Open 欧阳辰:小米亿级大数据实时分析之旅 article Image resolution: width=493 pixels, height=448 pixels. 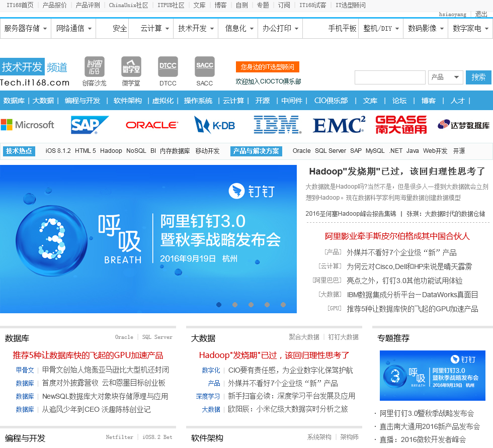click(288, 409)
